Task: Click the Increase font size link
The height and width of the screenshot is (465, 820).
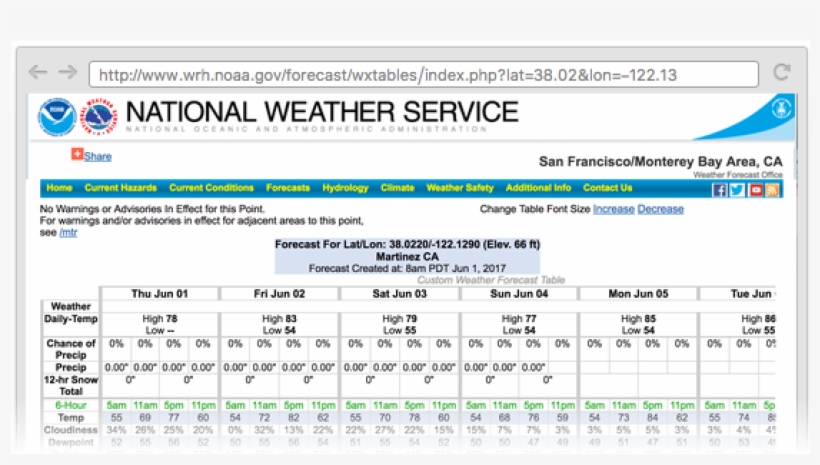Action: point(613,209)
